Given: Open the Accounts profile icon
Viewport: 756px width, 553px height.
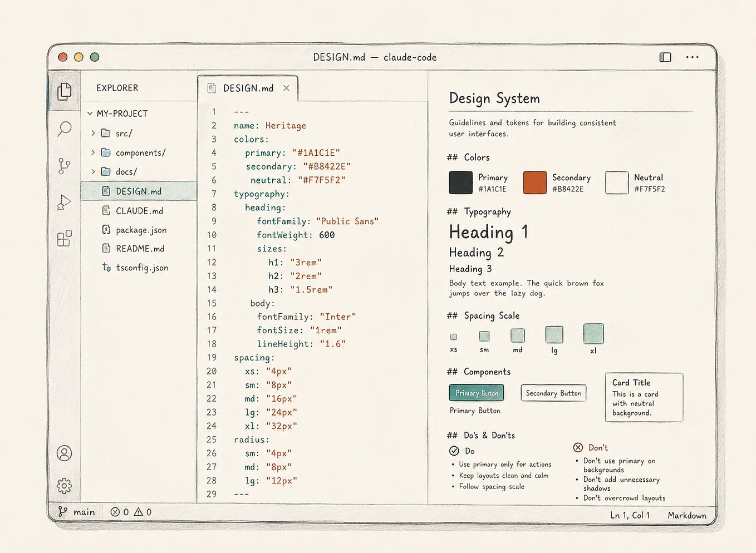Looking at the screenshot, I should 65,453.
